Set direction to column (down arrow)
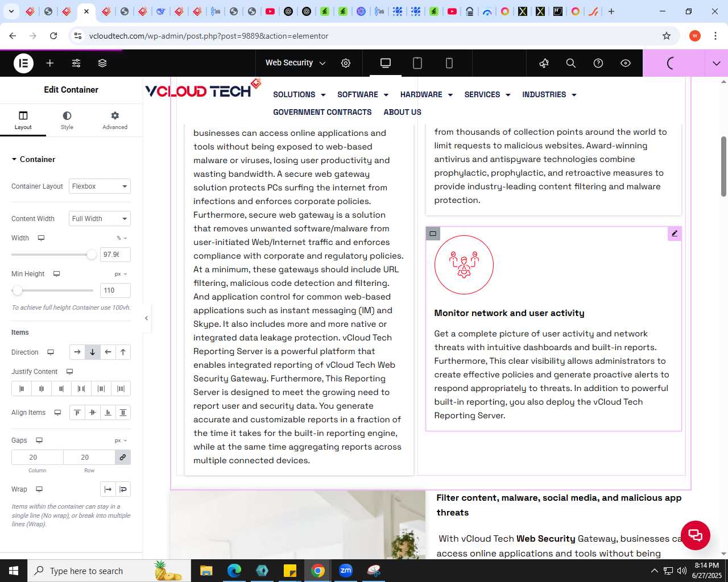 [x=93, y=352]
